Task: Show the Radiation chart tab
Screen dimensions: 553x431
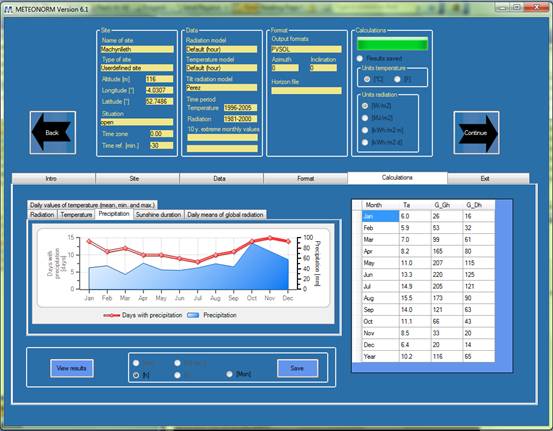Action: [x=42, y=214]
